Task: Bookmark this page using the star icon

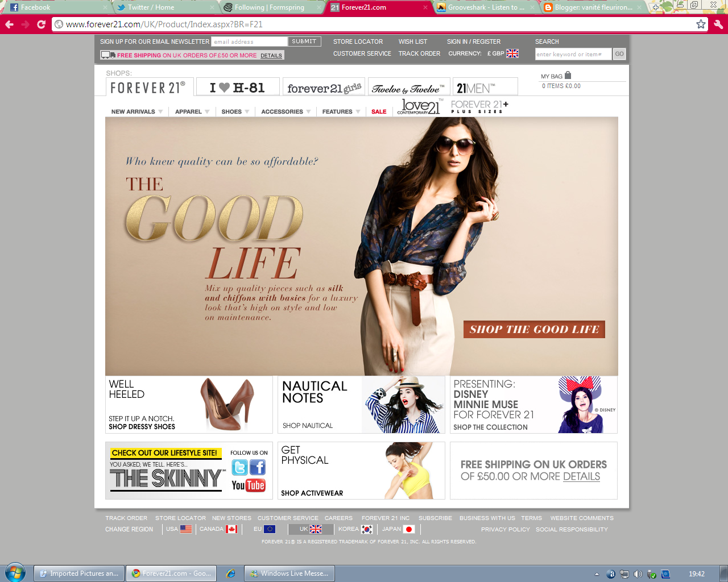Action: pos(701,24)
